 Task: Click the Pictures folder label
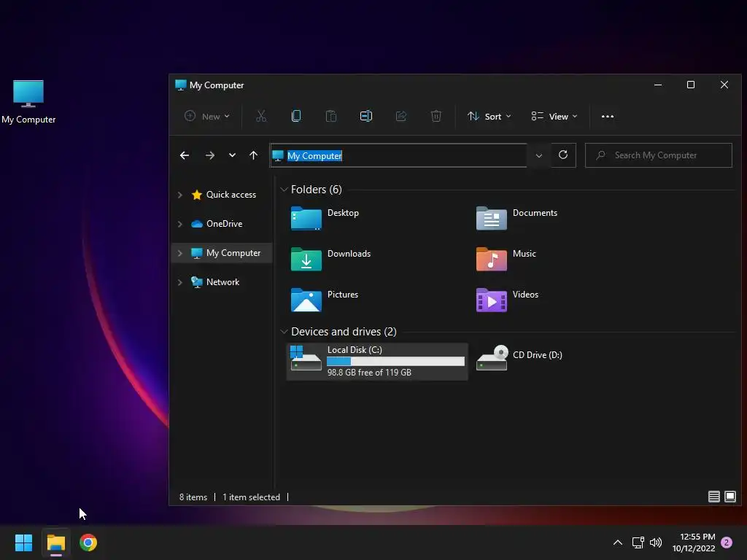point(343,295)
